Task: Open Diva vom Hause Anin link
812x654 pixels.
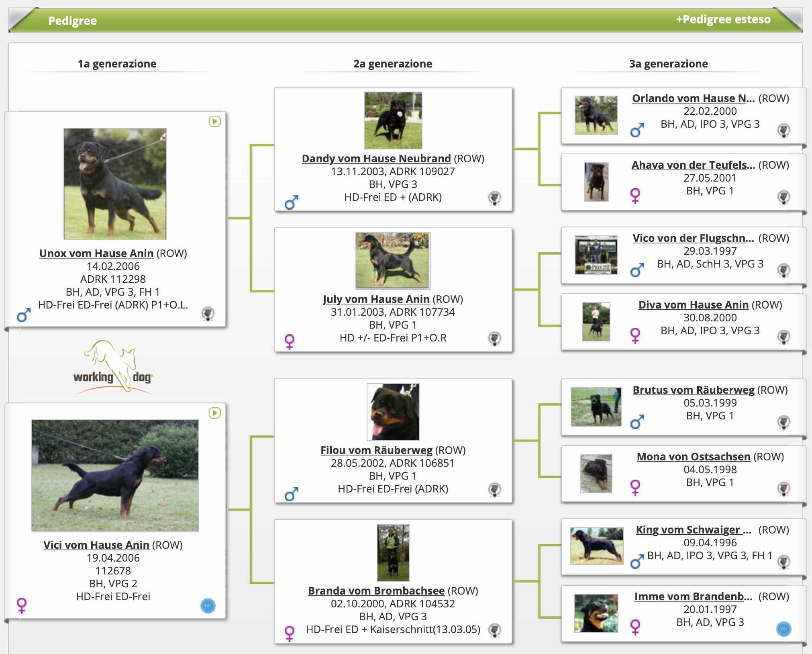Action: point(694,305)
